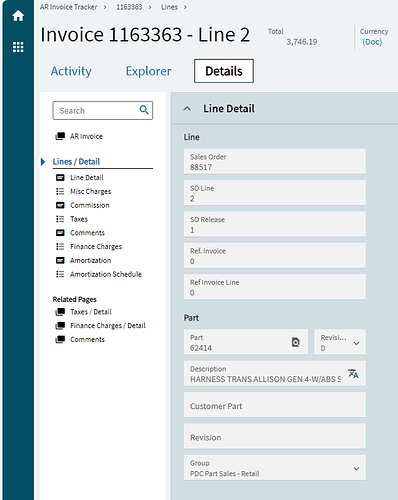Switch to the Explorer tab
The image size is (398, 500).
click(148, 71)
